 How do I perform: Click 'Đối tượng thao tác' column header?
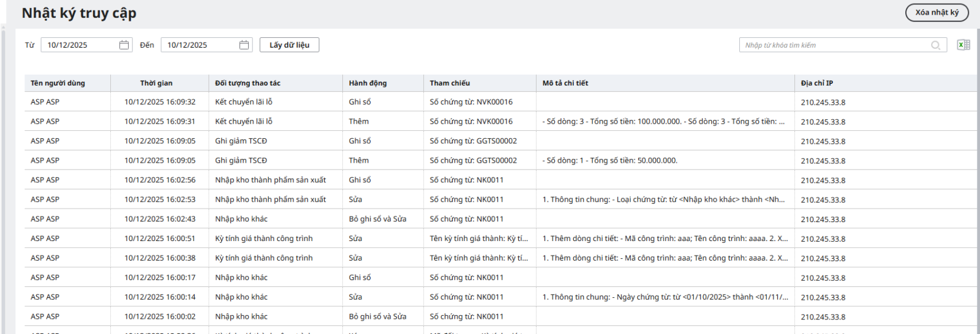click(247, 83)
